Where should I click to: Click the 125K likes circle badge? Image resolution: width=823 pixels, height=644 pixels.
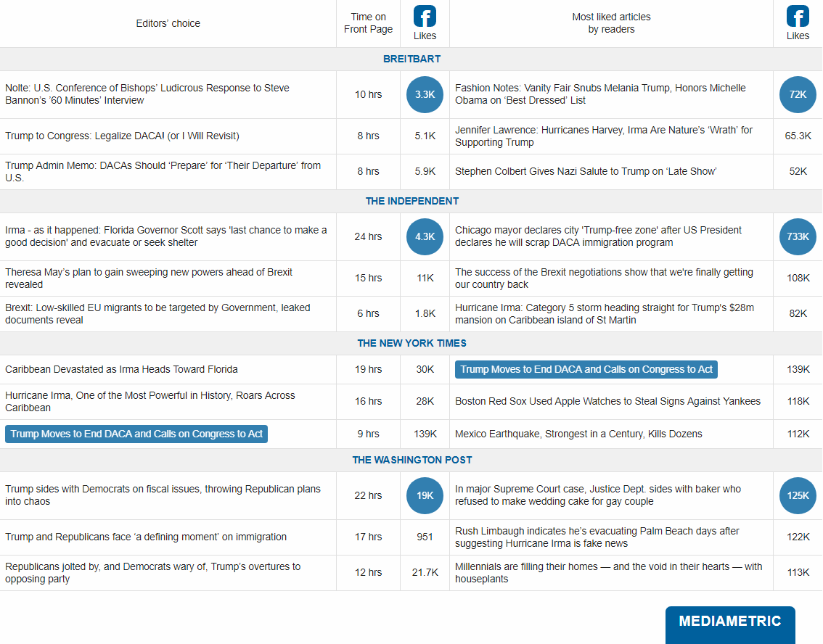tap(798, 495)
